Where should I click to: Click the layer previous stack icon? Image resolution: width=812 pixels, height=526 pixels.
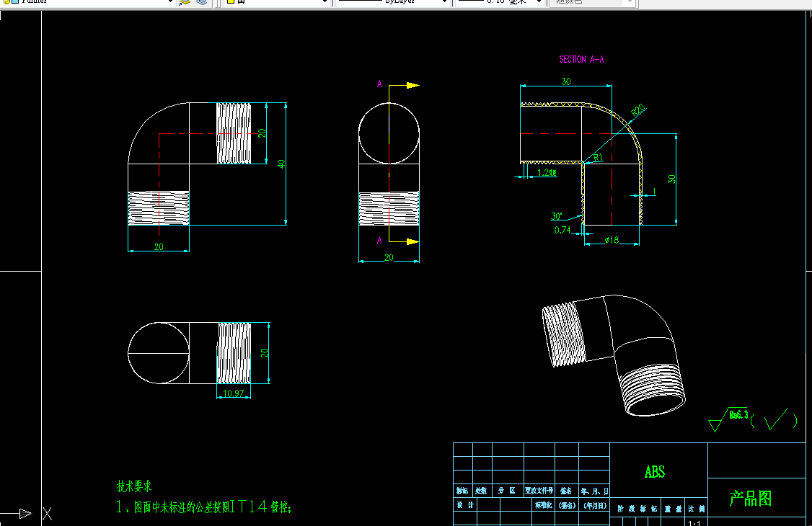point(201,2)
